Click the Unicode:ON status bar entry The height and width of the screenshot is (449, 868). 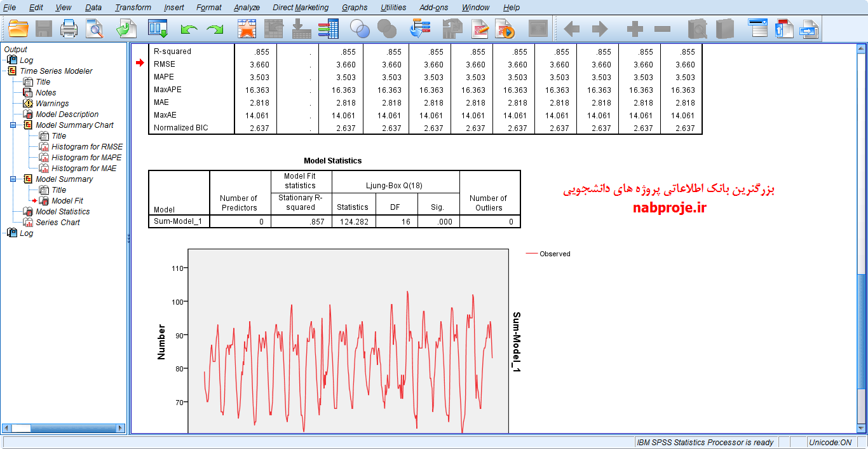click(831, 443)
